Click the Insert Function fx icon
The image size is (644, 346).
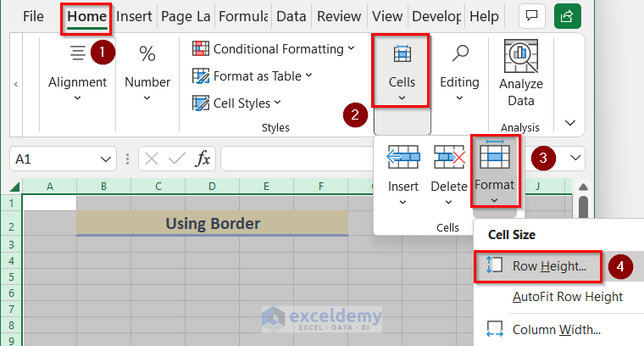(203, 159)
